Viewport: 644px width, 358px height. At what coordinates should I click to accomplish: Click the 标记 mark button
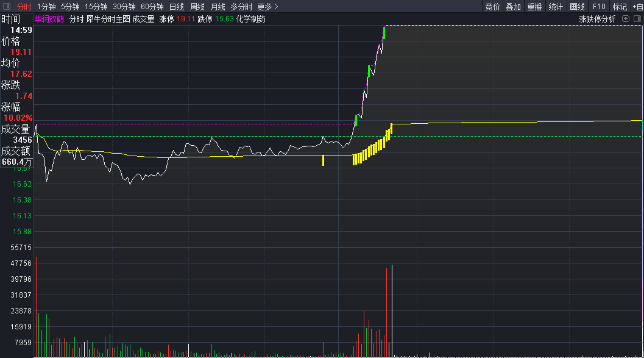point(620,7)
